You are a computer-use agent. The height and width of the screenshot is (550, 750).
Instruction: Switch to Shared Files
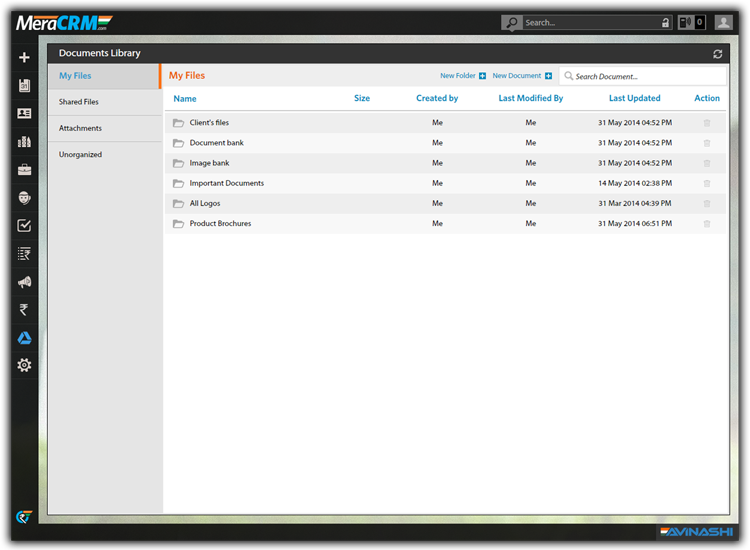point(78,102)
